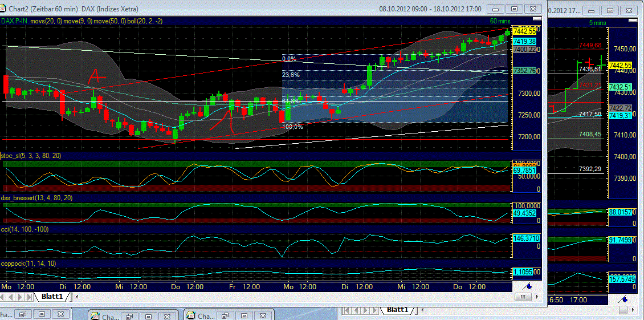Click the gray 7400,22 price tag
The width and height of the screenshot is (644, 320).
524,50
